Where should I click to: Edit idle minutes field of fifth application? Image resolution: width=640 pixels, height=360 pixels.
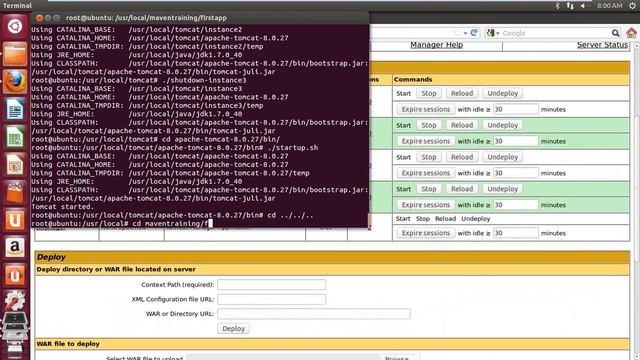point(516,233)
